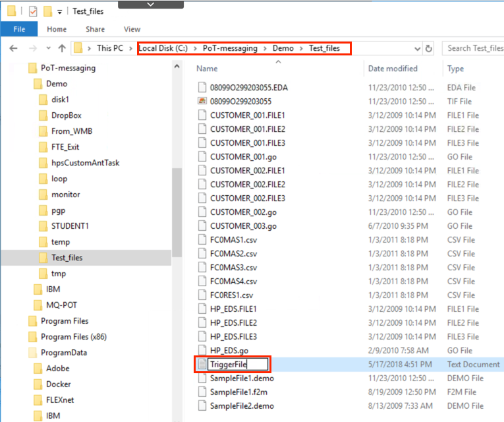Select FC0MAS4.csv file
504x422 pixels.
pos(233,282)
